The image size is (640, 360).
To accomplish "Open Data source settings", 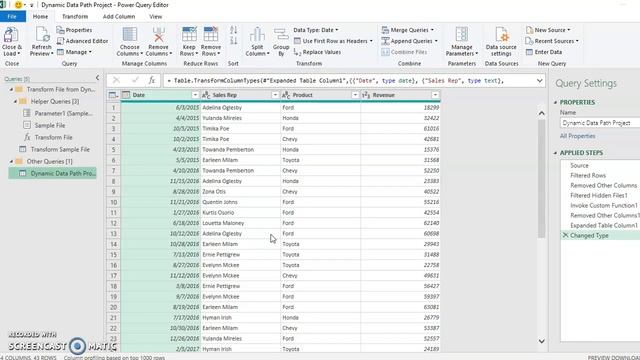I will tap(501, 42).
